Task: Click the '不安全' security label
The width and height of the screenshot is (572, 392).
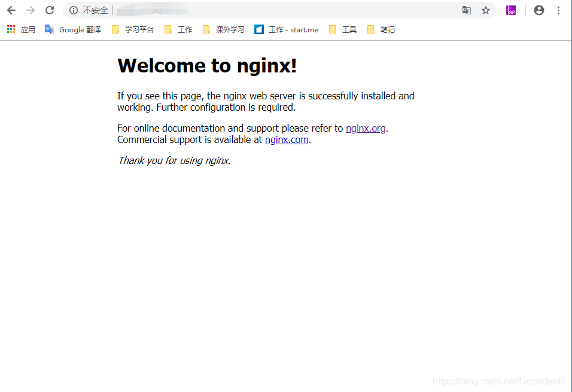Action: (x=96, y=10)
